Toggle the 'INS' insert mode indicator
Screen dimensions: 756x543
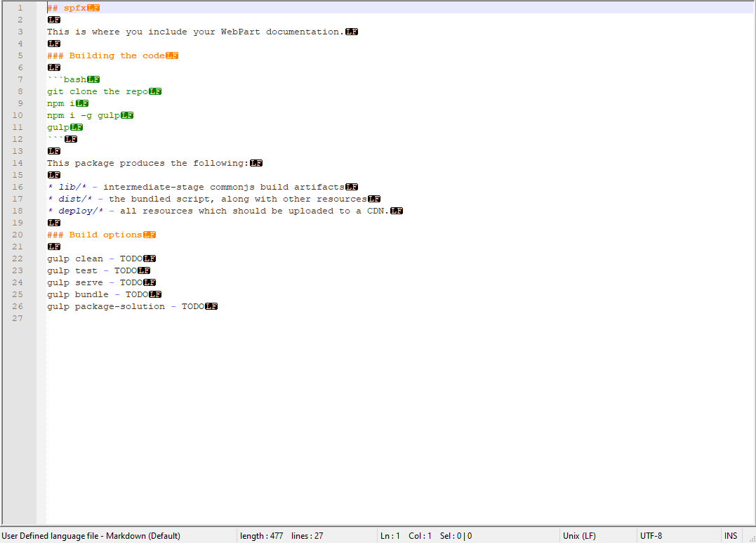[731, 536]
